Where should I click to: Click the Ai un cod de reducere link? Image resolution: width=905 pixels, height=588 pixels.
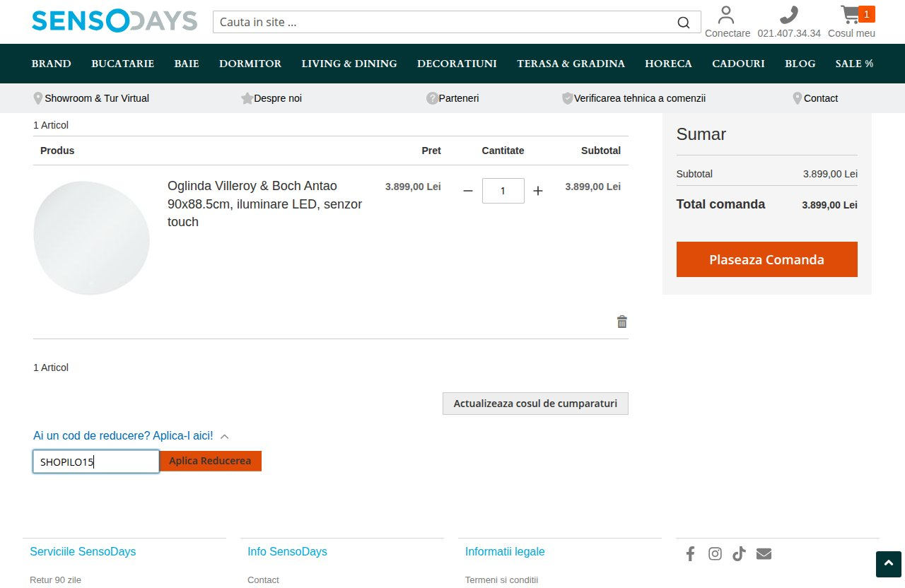point(123,436)
